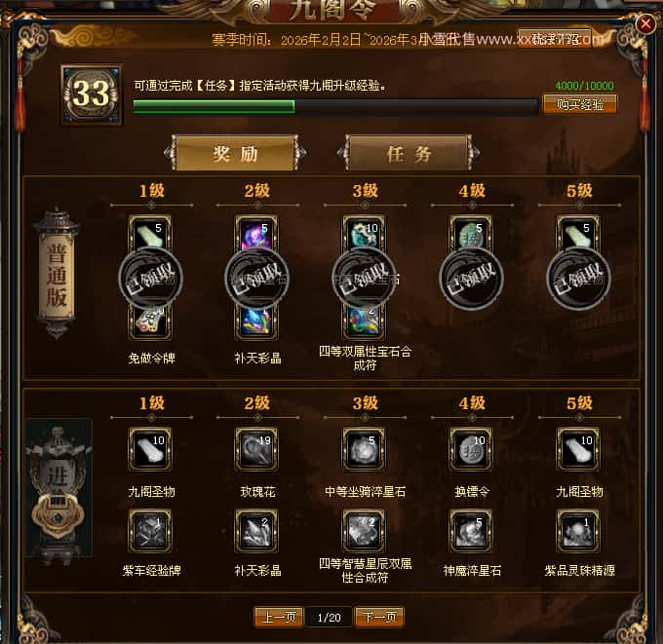
Task: Switch to the 任务 tab
Action: pyautogui.click(x=409, y=153)
